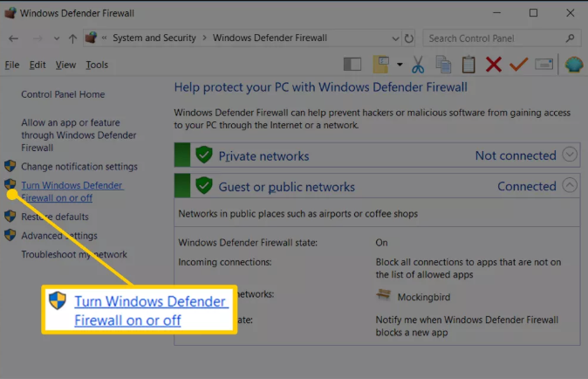Click System and Security breadcrumb
Screen dimensions: 588x379
click(x=154, y=38)
